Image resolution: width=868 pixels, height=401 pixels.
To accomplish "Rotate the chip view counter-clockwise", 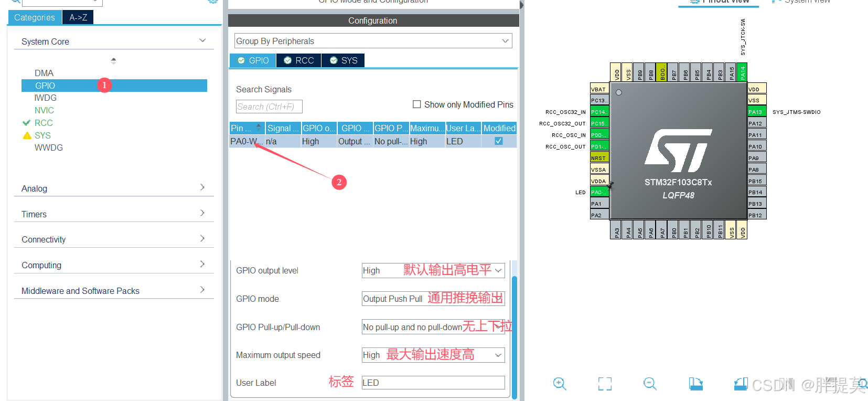I will point(741,384).
